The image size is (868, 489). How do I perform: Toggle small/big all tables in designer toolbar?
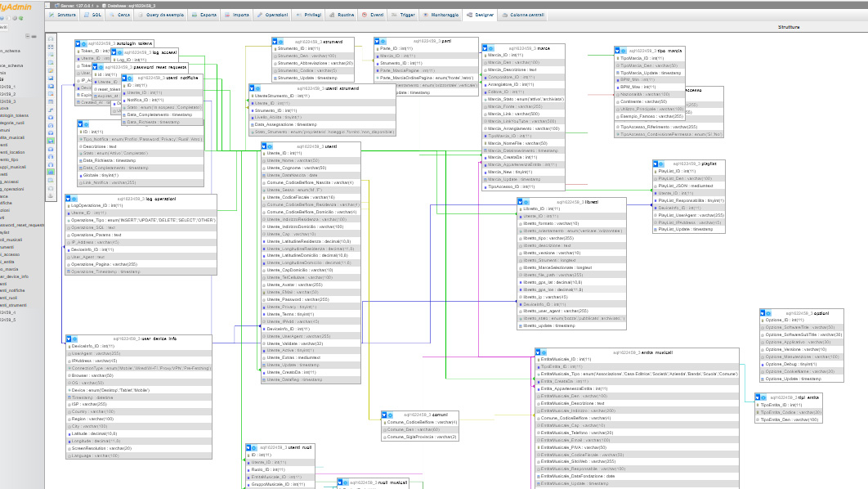click(51, 157)
